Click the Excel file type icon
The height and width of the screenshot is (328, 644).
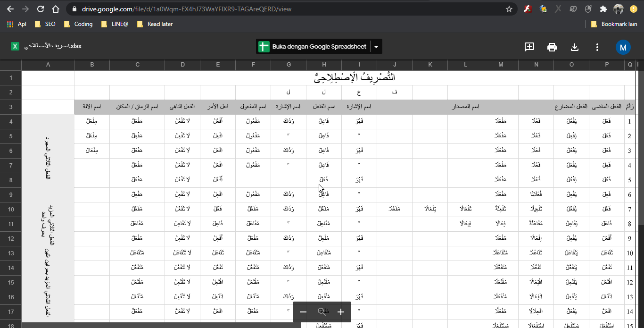[x=15, y=46]
